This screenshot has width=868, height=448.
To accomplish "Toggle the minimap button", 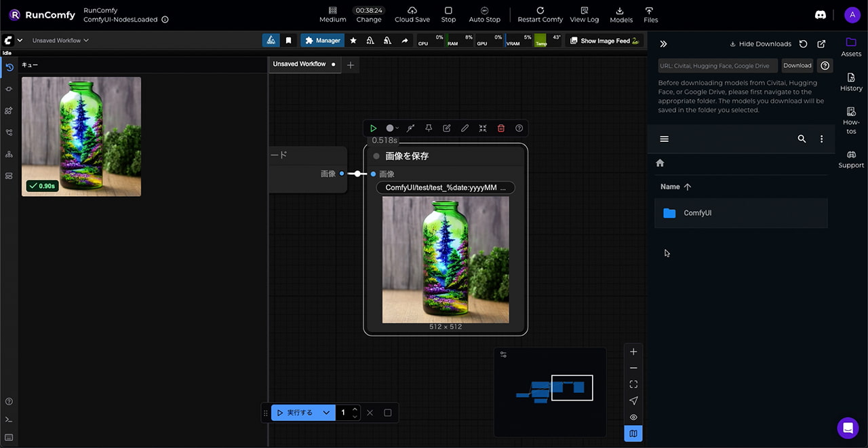I will [633, 434].
